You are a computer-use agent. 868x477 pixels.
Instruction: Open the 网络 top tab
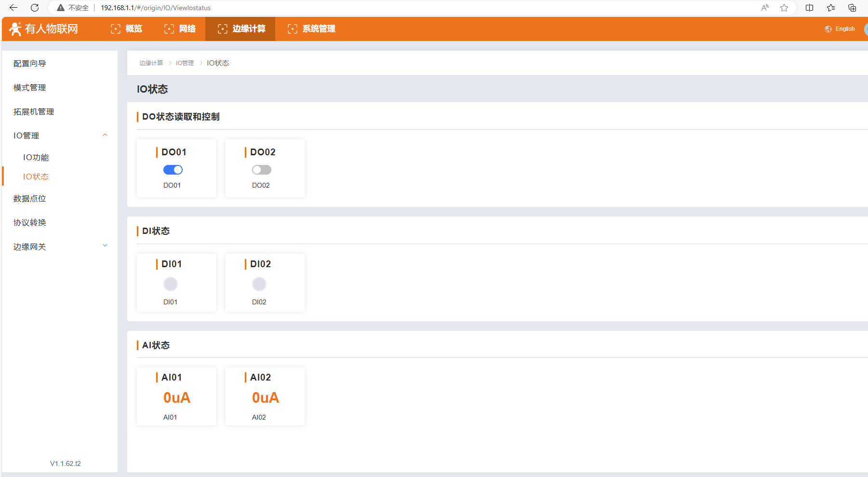pyautogui.click(x=180, y=29)
